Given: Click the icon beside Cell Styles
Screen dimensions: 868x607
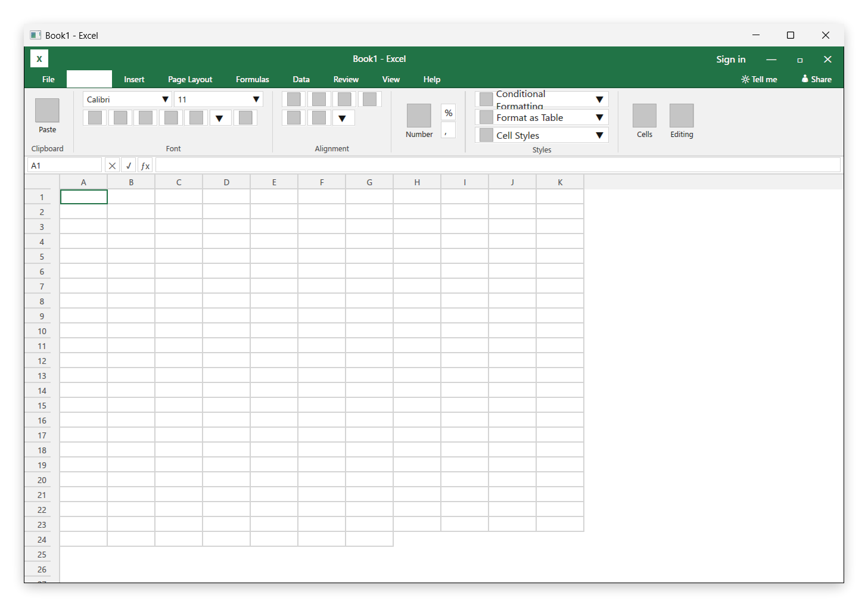Looking at the screenshot, I should [x=486, y=135].
